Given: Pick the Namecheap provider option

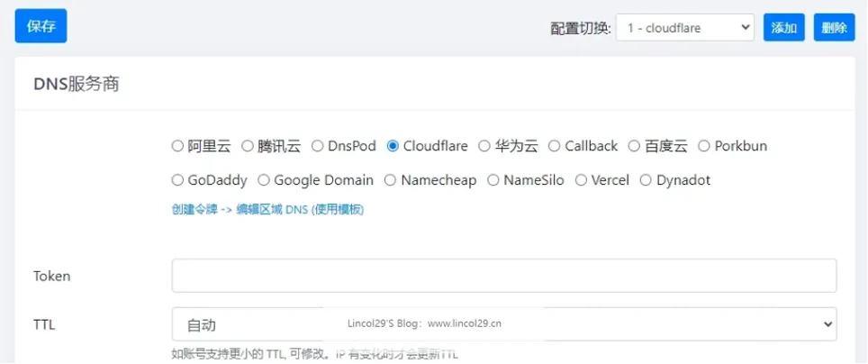Looking at the screenshot, I should tap(390, 180).
